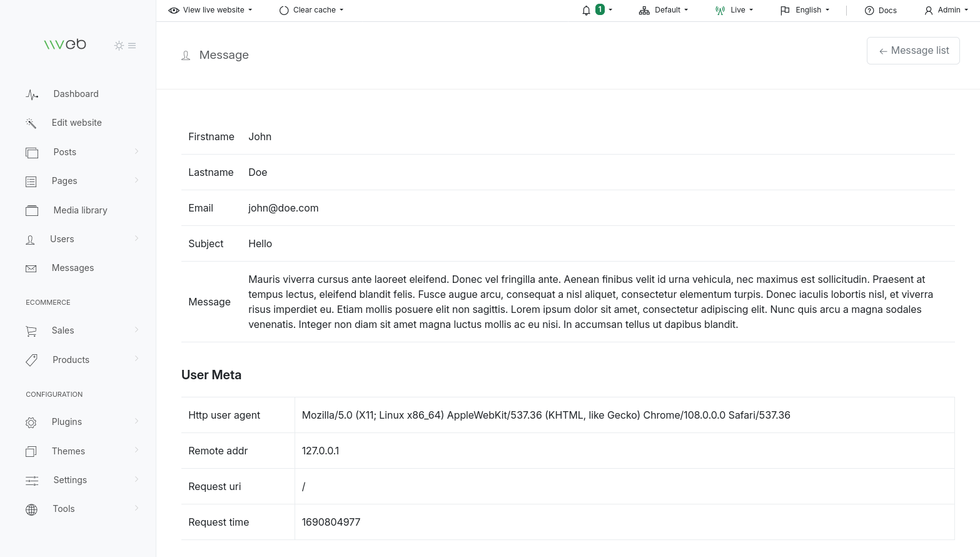Image resolution: width=980 pixels, height=557 pixels.
Task: Open the English language dropdown
Action: click(x=805, y=10)
